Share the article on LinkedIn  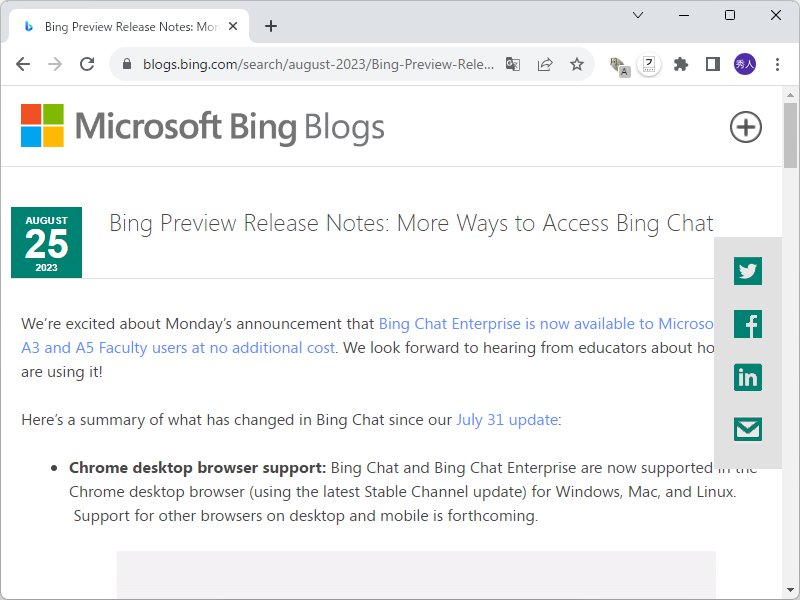click(x=747, y=377)
